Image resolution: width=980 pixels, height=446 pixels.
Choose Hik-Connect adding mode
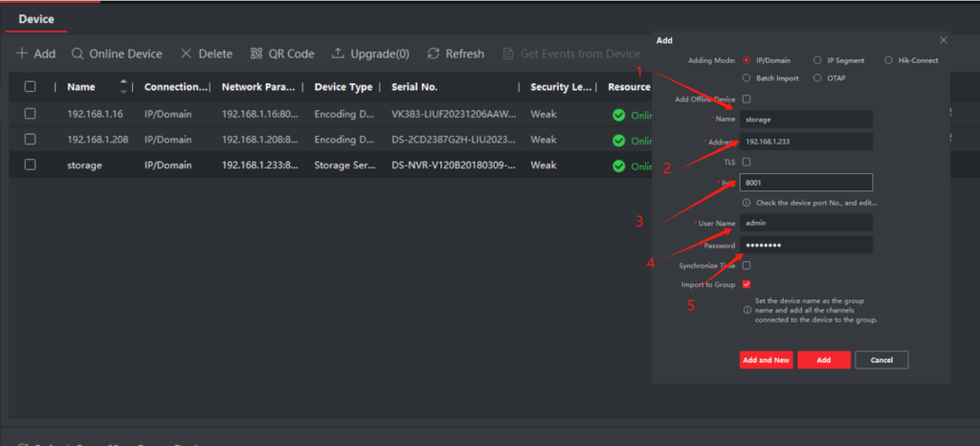[889, 60]
